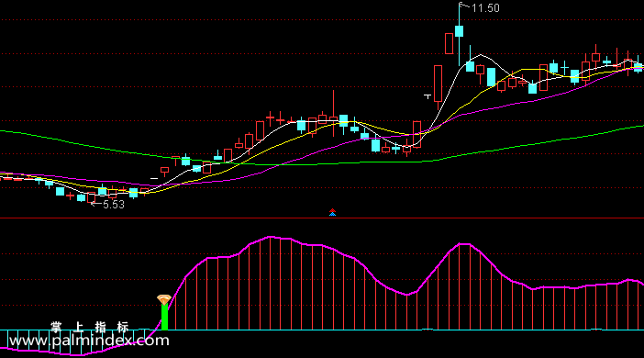Click the 11.50 high price label
Screen dimensions: 644x358
pos(485,8)
